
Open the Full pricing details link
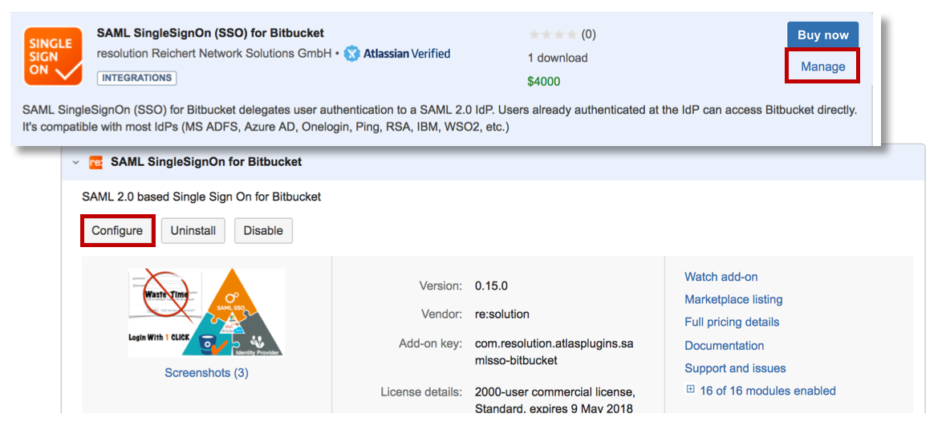(732, 322)
